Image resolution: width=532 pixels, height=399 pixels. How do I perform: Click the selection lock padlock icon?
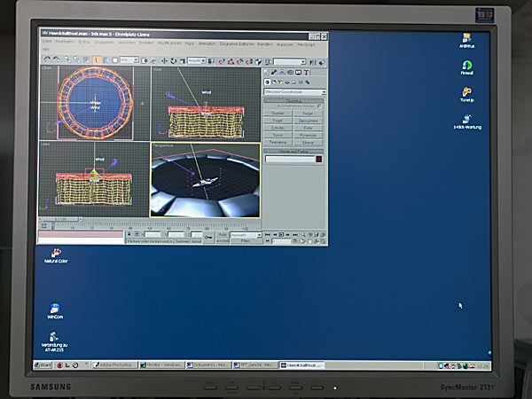[x=129, y=234]
